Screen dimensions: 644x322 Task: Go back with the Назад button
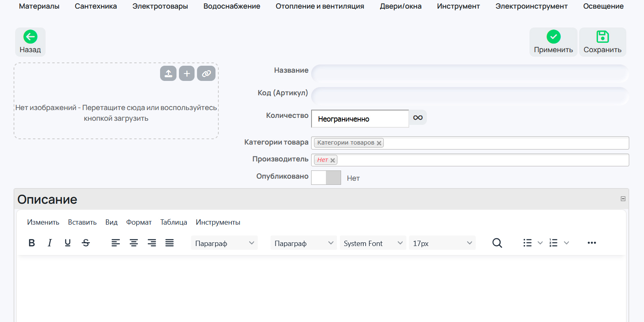click(x=30, y=42)
